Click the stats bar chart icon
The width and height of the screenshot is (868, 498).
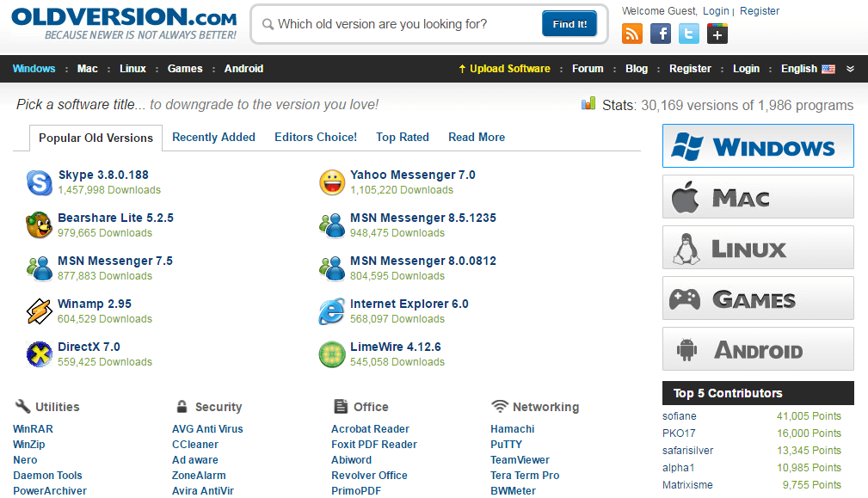pyautogui.click(x=588, y=103)
